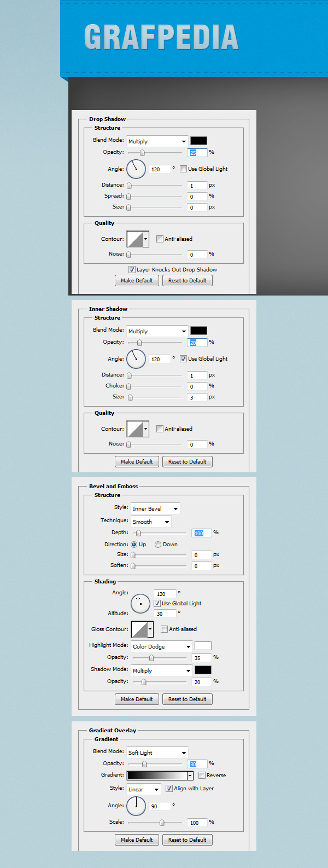
Task: Click the Drop Shadow black color swatch
Action: pos(198,141)
